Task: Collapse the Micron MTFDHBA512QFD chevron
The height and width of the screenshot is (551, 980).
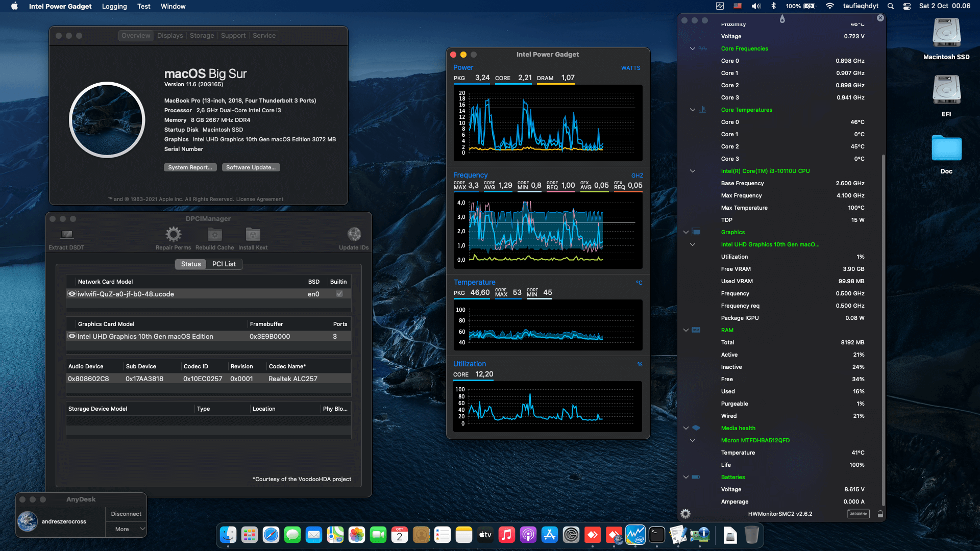Action: [x=693, y=440]
